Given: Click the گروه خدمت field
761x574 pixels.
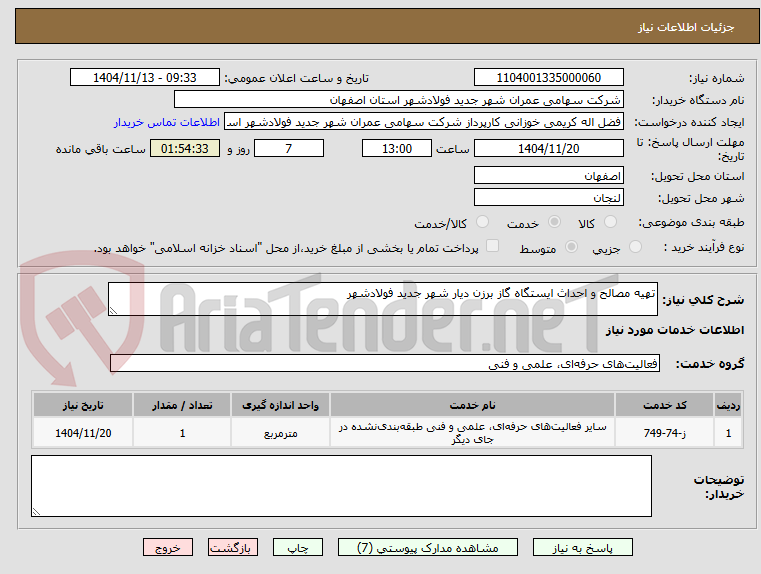Looking at the screenshot, I should (384, 363).
